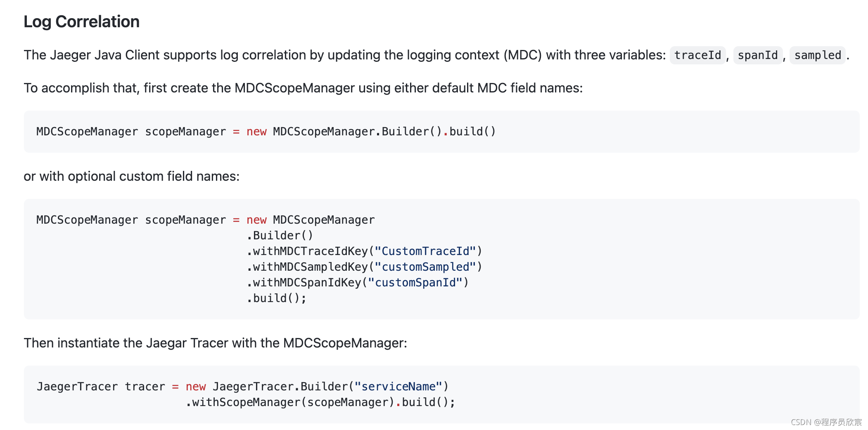Click the sampled inline code tag
Image resolution: width=868 pixels, height=430 pixels.
817,55
